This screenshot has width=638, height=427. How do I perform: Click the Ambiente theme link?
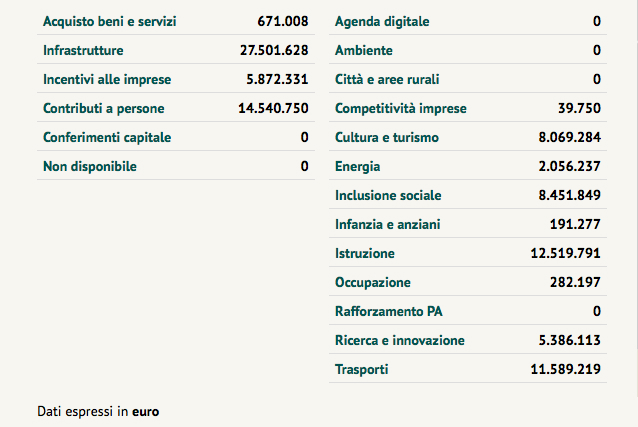[364, 50]
